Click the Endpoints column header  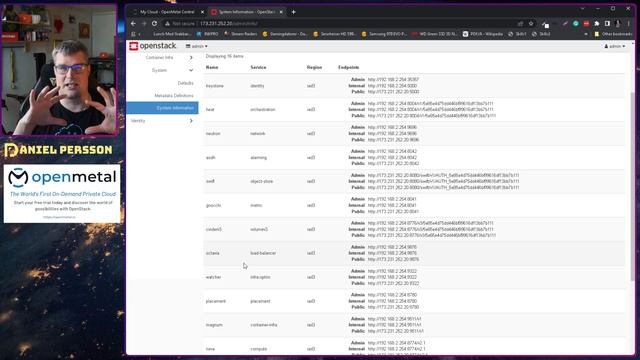[349, 67]
